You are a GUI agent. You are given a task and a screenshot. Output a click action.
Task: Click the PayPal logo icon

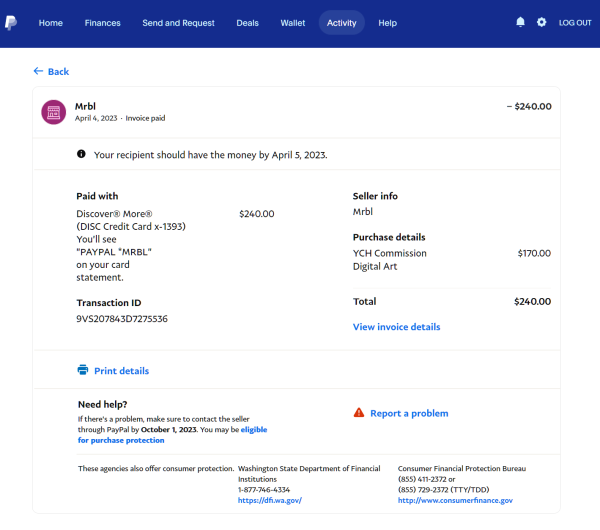tap(11, 23)
